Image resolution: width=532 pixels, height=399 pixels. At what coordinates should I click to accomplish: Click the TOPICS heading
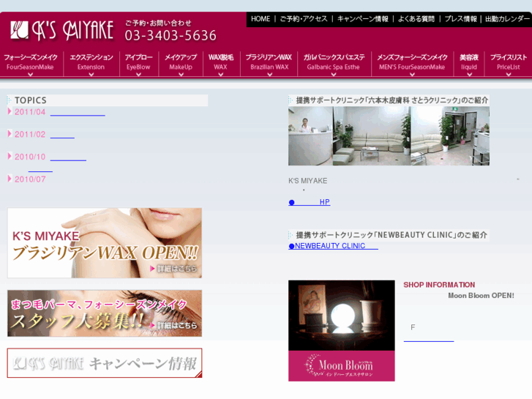(x=31, y=100)
